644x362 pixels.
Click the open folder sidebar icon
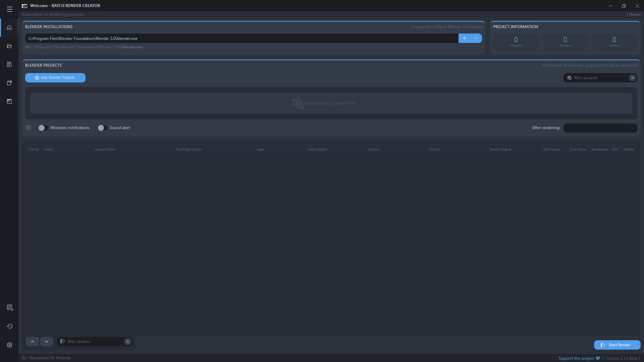(x=9, y=46)
